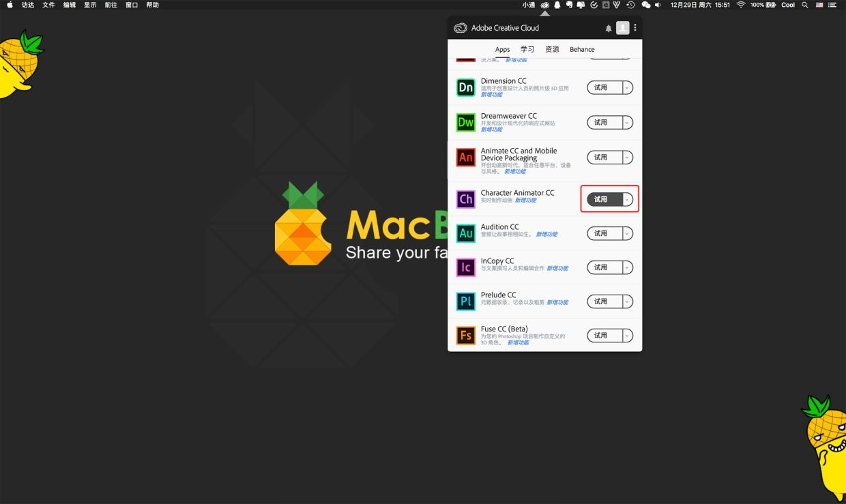Viewport: 846px width, 504px height.
Task: Click the checkmark circle icon in menu bar
Action: [594, 5]
